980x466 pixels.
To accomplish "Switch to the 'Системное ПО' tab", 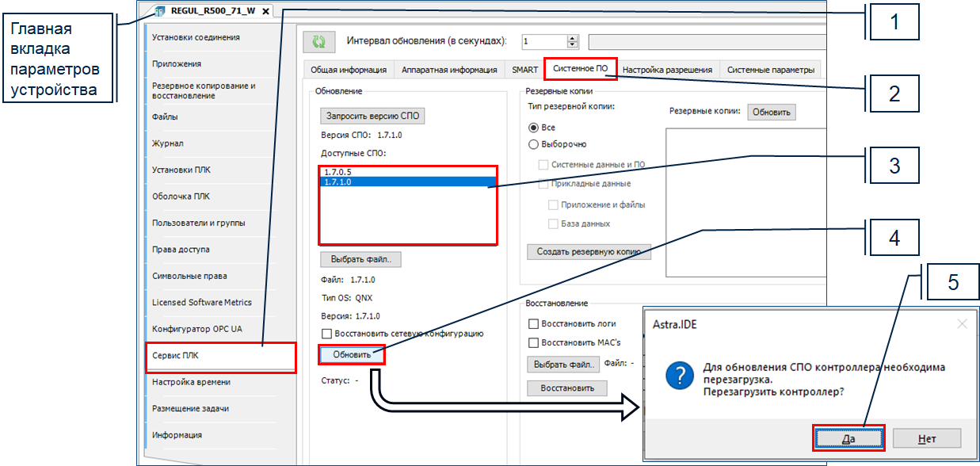I will [580, 69].
